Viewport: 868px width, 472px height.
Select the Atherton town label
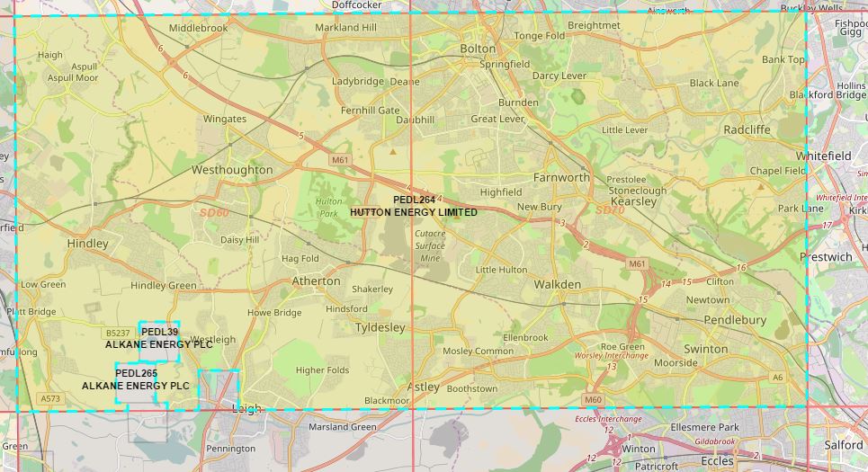(x=317, y=281)
